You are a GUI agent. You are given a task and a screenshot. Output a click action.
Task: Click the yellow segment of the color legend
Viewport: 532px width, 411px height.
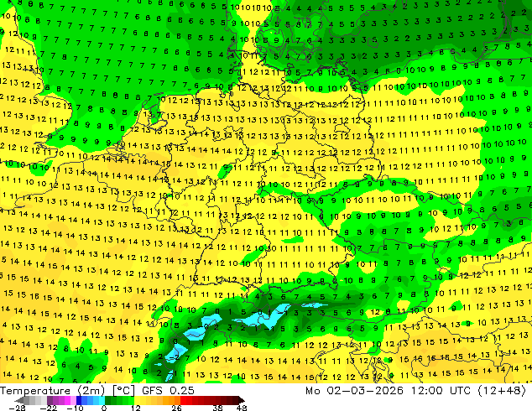point(137,400)
